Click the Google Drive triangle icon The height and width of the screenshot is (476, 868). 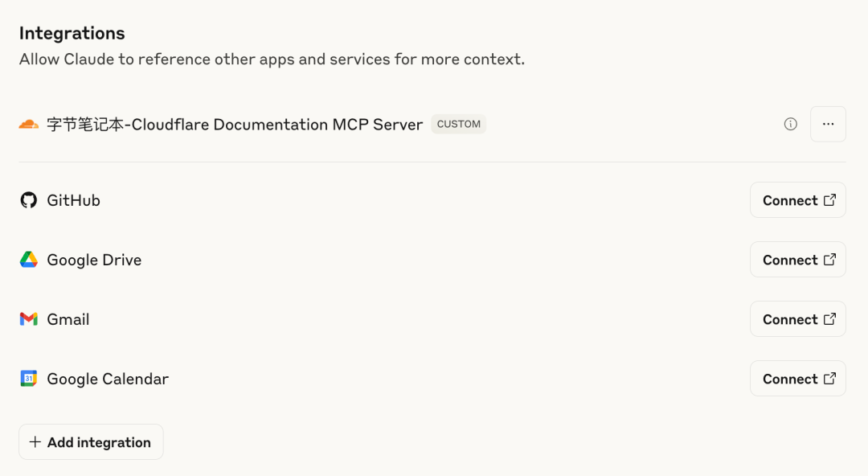[x=28, y=259]
